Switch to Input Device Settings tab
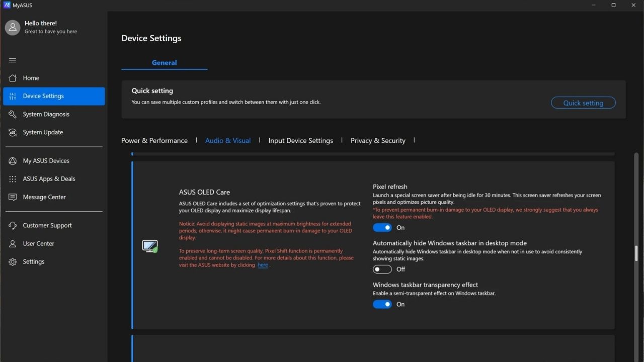This screenshot has height=362, width=644. [x=300, y=140]
